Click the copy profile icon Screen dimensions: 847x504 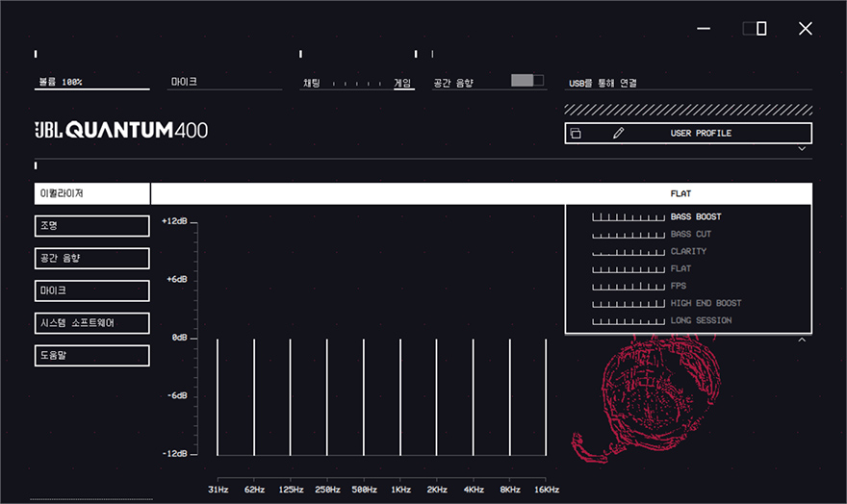coord(576,134)
